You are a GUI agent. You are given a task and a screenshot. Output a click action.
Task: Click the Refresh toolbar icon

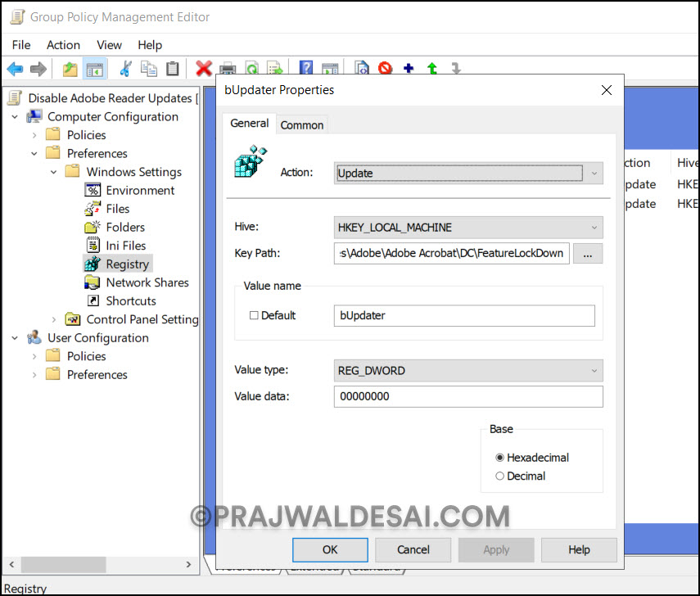252,68
